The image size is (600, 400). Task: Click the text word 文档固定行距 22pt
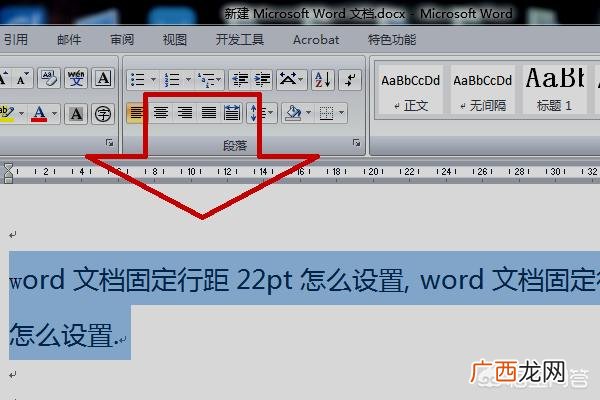(151, 279)
